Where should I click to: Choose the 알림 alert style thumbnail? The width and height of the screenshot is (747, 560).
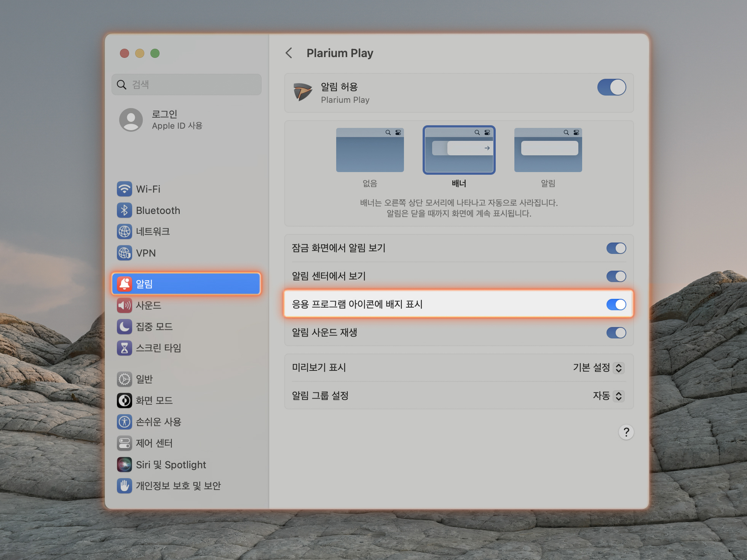[x=547, y=150]
